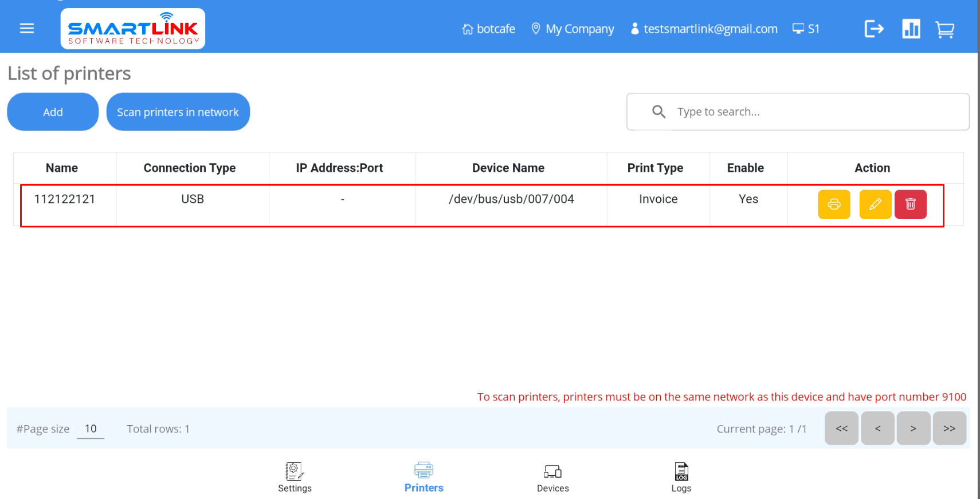Switch to the Devices tab
Viewport: 980px width, 499px height.
pos(552,477)
